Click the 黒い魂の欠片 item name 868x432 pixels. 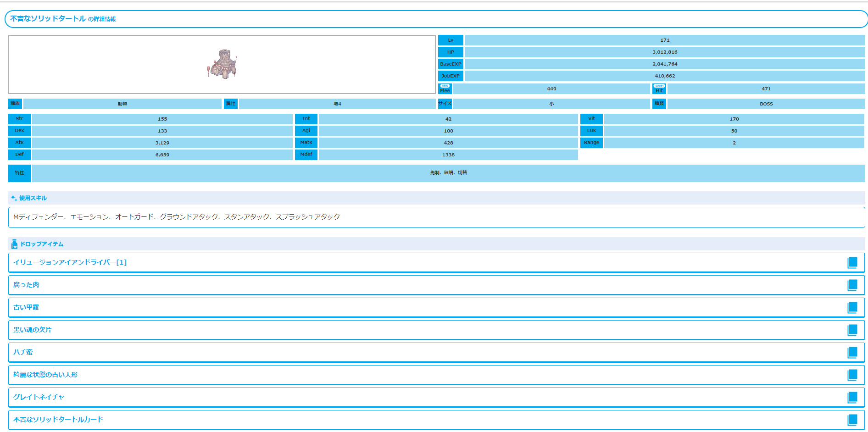(x=33, y=330)
